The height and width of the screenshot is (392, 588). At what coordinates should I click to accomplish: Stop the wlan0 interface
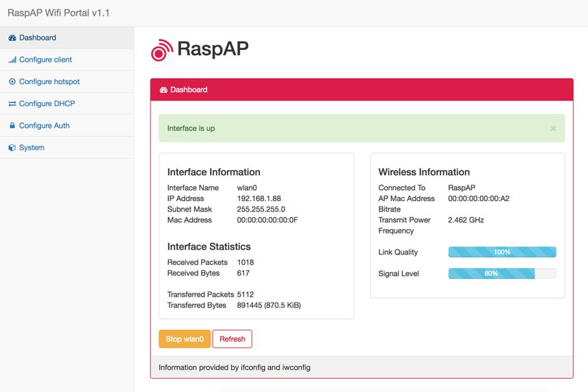pyautogui.click(x=185, y=339)
